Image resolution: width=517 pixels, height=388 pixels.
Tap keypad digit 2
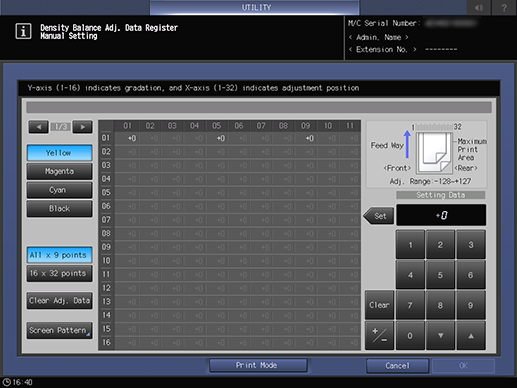pyautogui.click(x=440, y=245)
